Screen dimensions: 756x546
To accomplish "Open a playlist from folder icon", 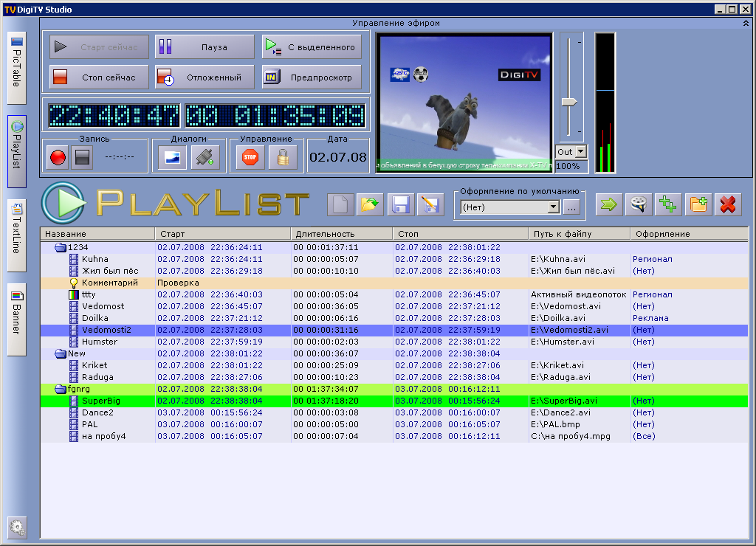I will pyautogui.click(x=370, y=205).
